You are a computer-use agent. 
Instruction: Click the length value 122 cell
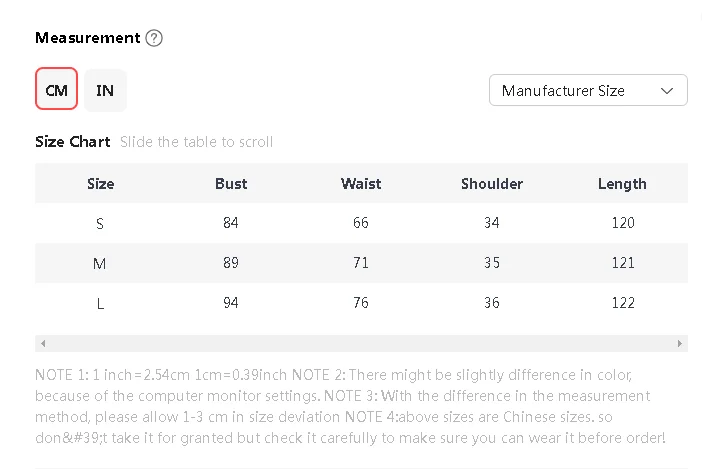coord(623,303)
